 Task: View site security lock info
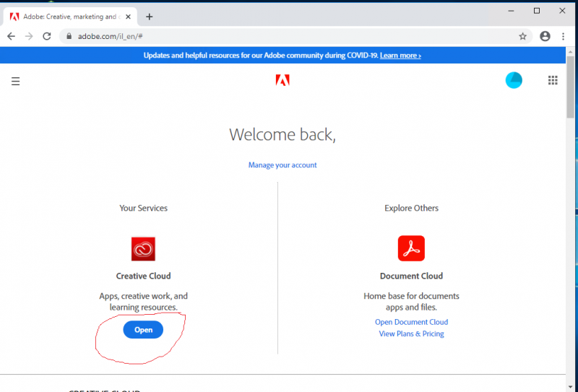pos(69,36)
